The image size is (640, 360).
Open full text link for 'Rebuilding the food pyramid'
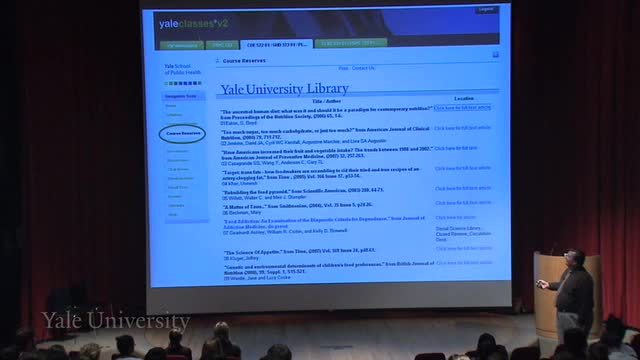[x=463, y=188]
